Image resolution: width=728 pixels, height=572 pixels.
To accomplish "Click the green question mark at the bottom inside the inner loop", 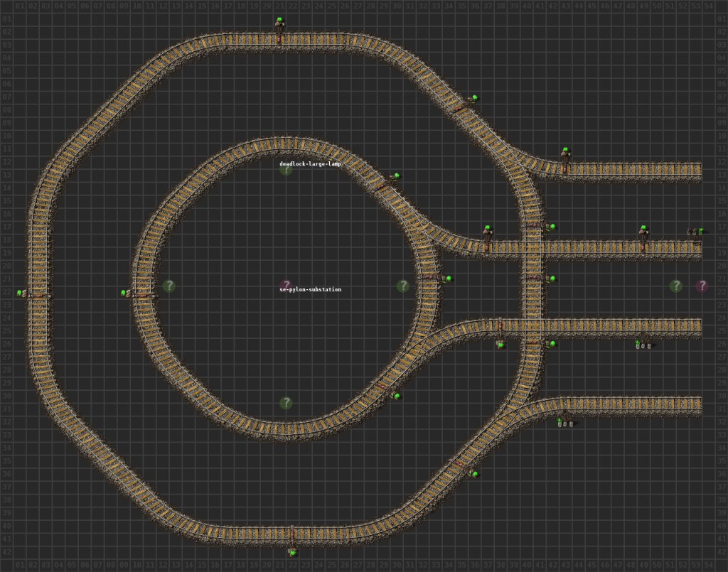I will point(286,403).
